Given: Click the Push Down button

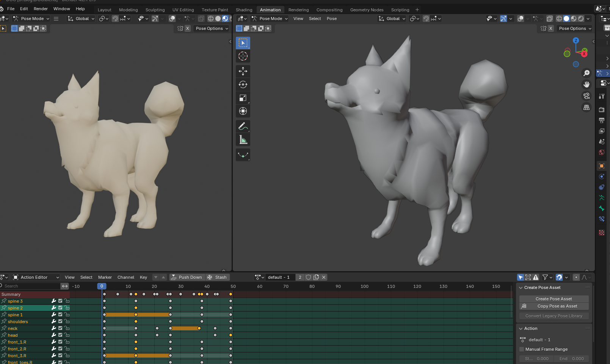Looking at the screenshot, I should pos(187,277).
